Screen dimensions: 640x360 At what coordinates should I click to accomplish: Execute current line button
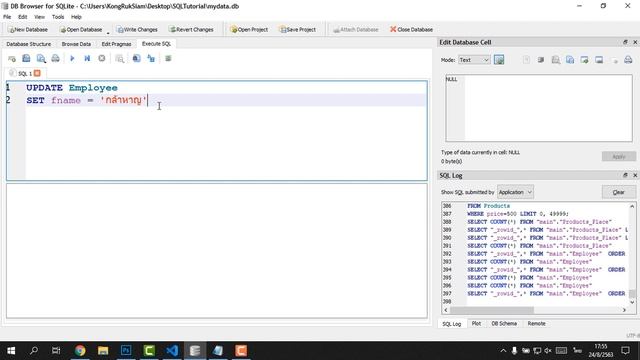pos(87,59)
